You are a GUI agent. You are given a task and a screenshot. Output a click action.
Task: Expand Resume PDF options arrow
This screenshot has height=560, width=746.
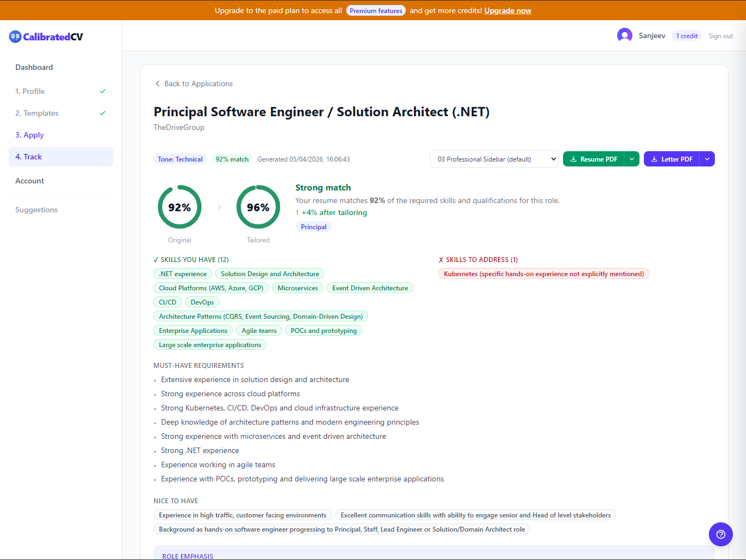pos(632,159)
